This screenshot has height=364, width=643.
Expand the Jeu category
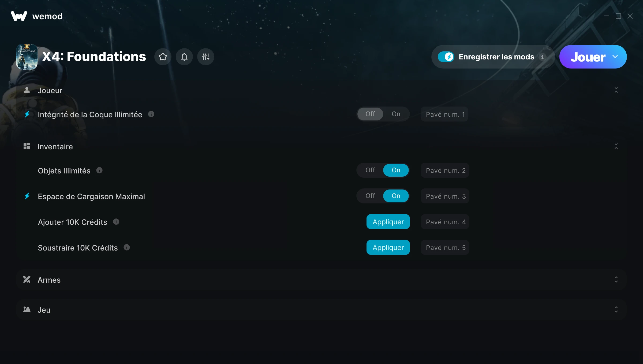[616, 310]
